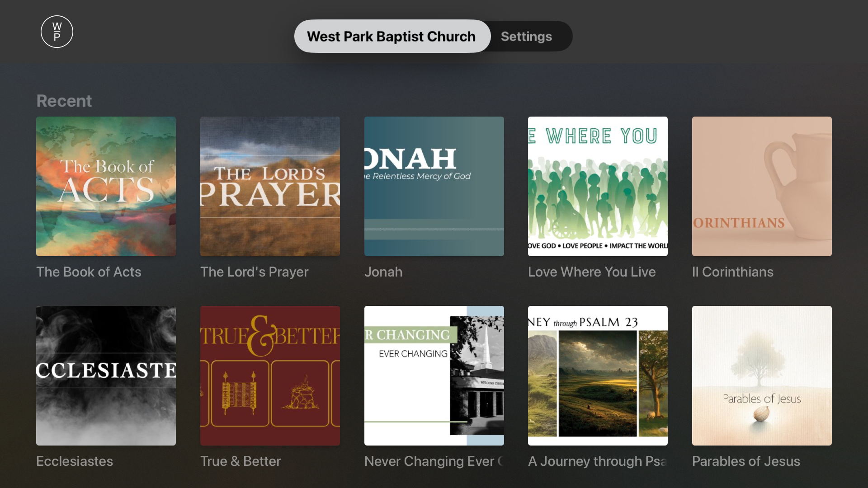Open The Book of Acts series thumbnail

[106, 186]
